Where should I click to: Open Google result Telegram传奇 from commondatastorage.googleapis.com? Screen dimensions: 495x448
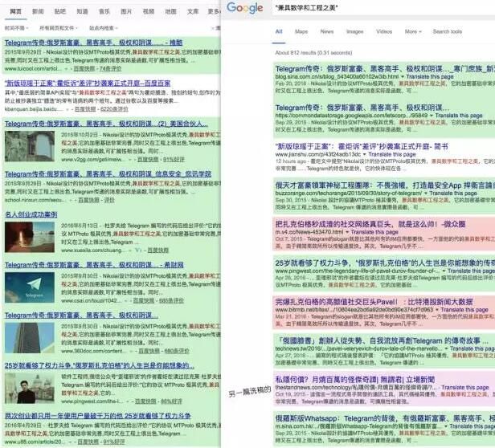[362, 108]
